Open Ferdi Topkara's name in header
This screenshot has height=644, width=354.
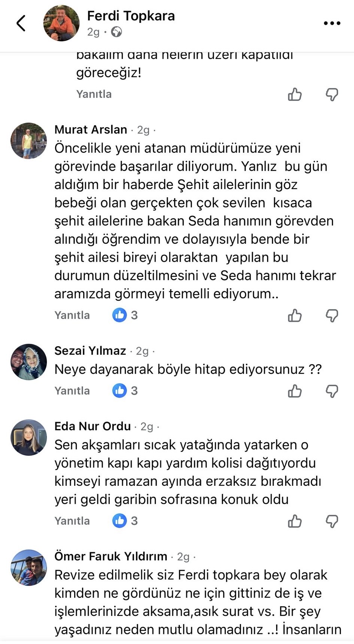click(131, 16)
